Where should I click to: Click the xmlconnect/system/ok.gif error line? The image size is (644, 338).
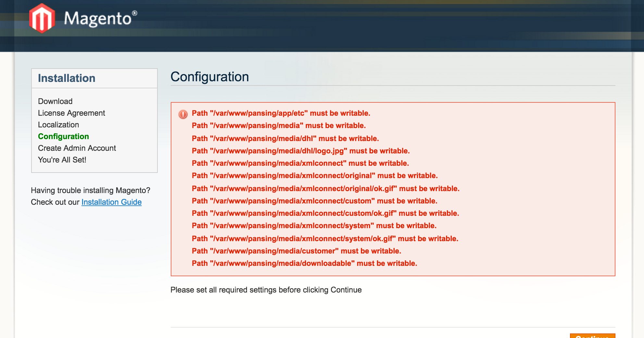click(325, 239)
